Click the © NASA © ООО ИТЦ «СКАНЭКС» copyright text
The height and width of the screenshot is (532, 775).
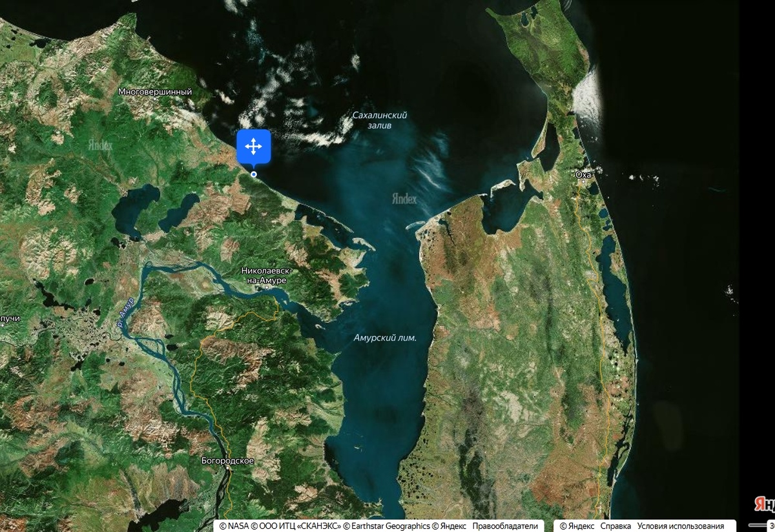280,526
